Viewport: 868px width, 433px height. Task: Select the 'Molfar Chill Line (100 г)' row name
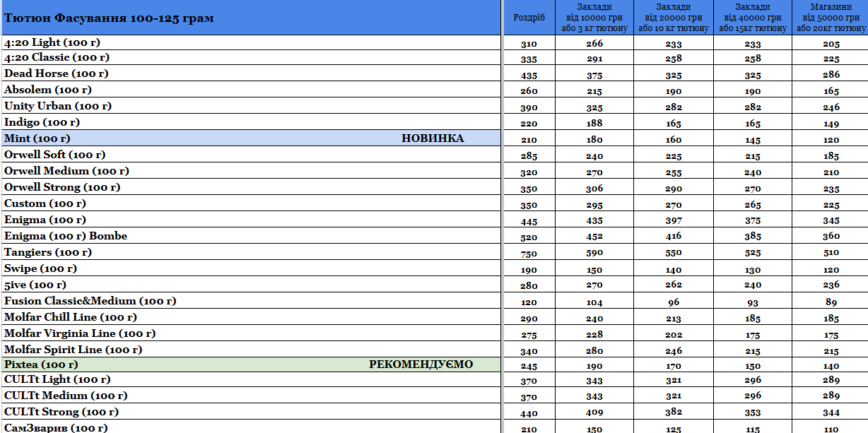pos(71,317)
